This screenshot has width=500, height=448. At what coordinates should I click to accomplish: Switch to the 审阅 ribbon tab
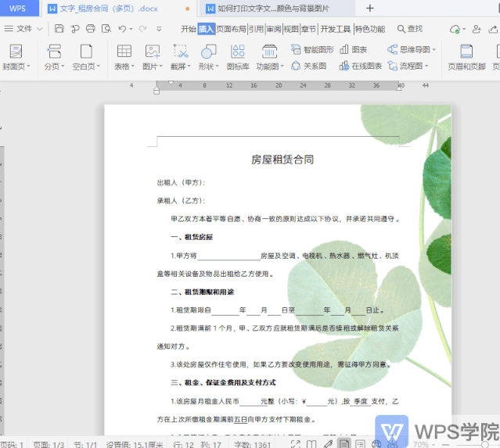pos(274,29)
